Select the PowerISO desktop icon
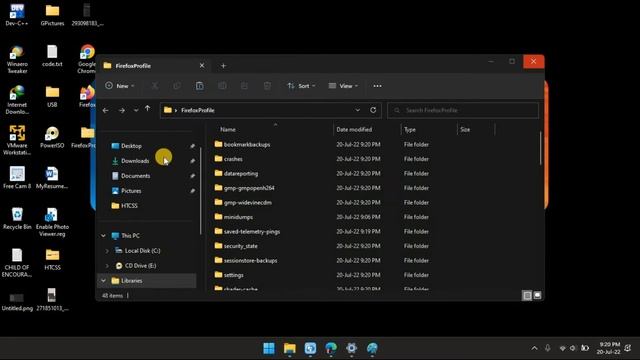The image size is (640, 360). click(52, 138)
